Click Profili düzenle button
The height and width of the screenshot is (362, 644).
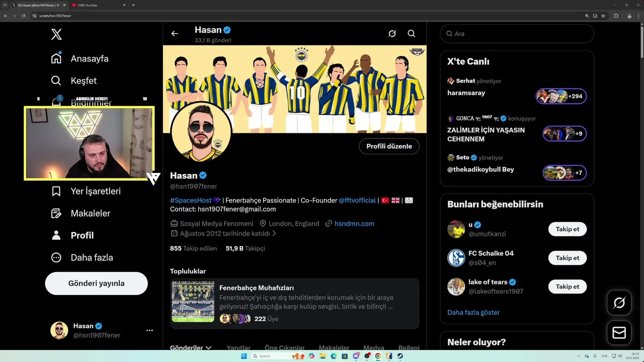click(x=389, y=146)
